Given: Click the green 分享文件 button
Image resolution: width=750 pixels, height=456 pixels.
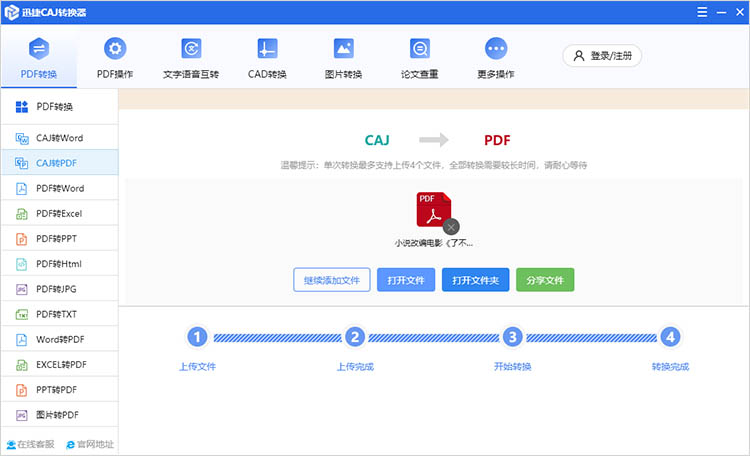Looking at the screenshot, I should click(545, 280).
